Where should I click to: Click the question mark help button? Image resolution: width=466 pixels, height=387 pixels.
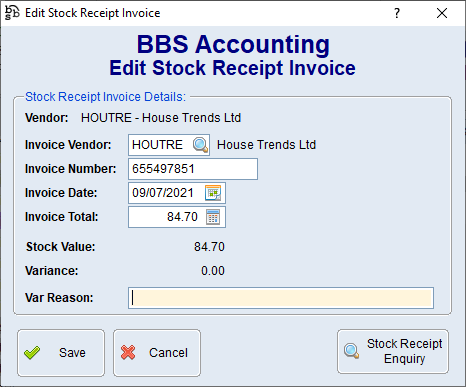click(397, 13)
